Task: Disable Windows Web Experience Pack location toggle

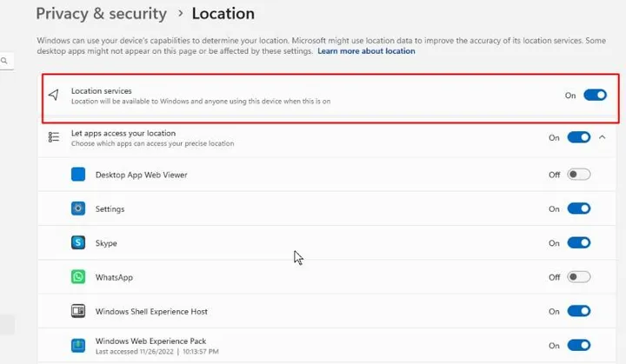Action: [578, 345]
